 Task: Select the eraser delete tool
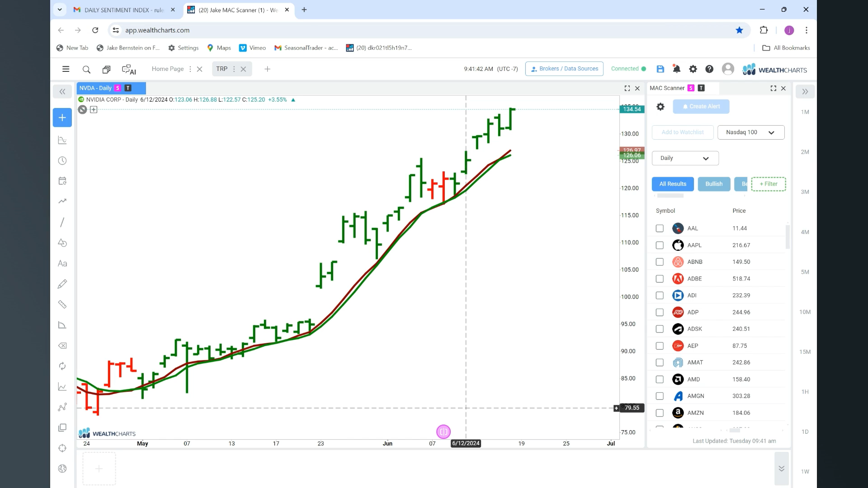coord(62,346)
